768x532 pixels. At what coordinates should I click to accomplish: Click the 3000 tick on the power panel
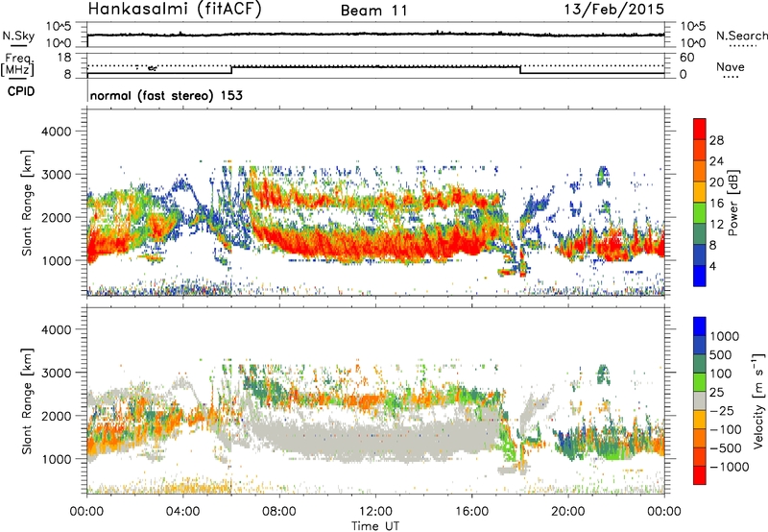point(56,175)
